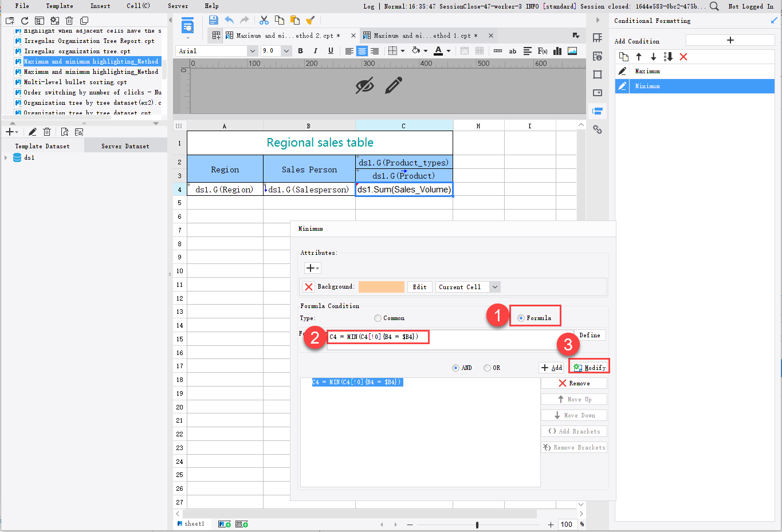Image resolution: width=782 pixels, height=532 pixels.
Task: Click the dataset preview icon above ds1
Action: (65, 131)
